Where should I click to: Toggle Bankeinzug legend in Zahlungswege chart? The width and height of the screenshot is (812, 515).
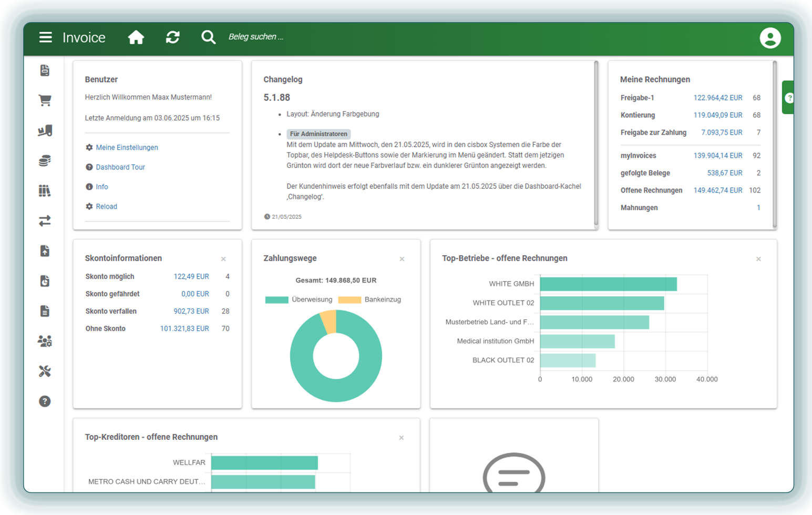[369, 300]
